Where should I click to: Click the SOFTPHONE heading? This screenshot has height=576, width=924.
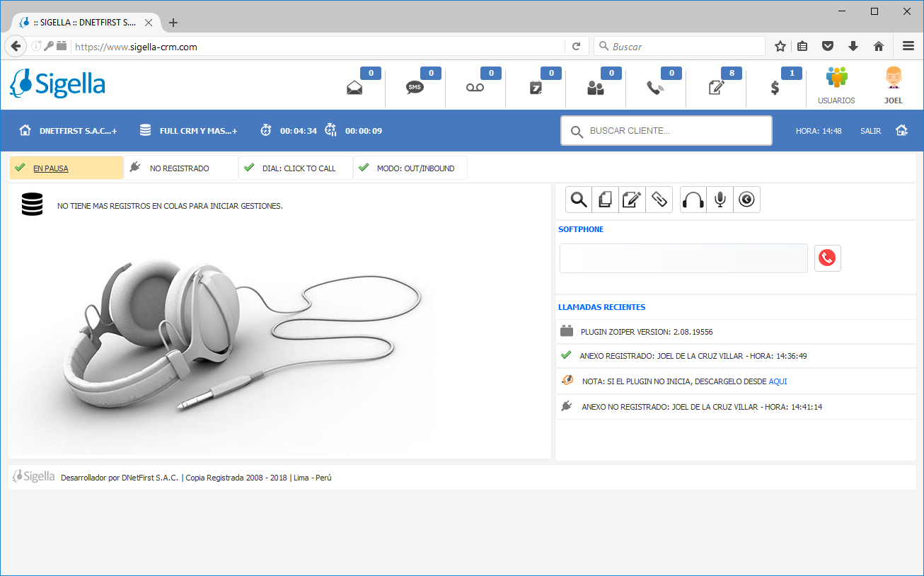click(581, 229)
